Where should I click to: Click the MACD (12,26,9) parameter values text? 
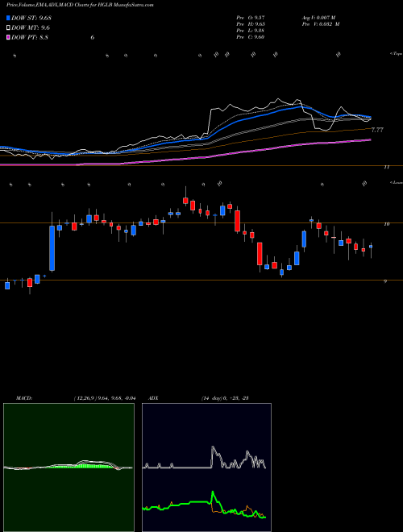(105, 398)
